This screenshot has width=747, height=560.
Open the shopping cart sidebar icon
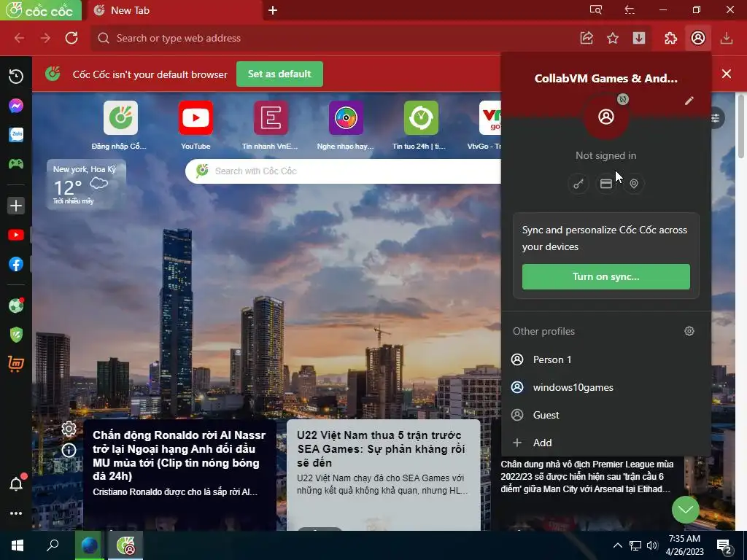pos(16,364)
